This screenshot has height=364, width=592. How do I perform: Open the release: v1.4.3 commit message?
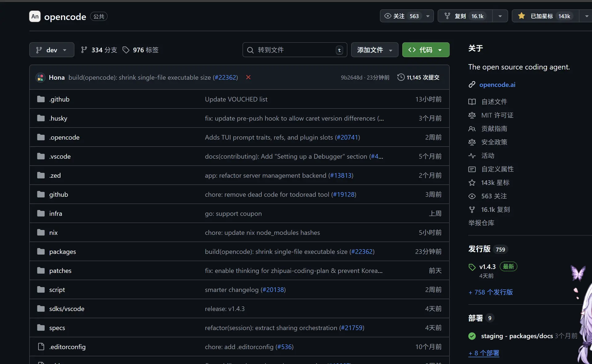(225, 309)
